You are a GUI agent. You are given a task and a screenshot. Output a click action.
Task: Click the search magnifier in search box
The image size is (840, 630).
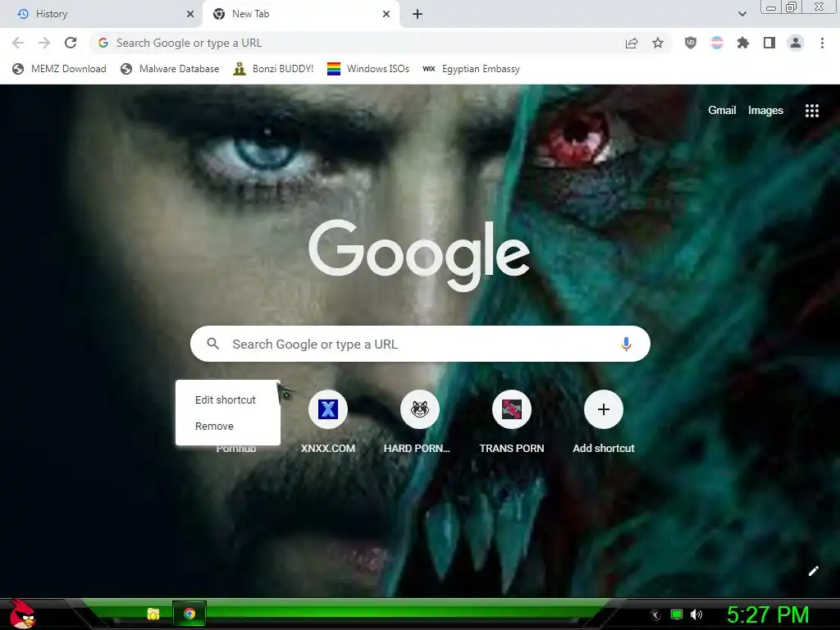(x=212, y=344)
